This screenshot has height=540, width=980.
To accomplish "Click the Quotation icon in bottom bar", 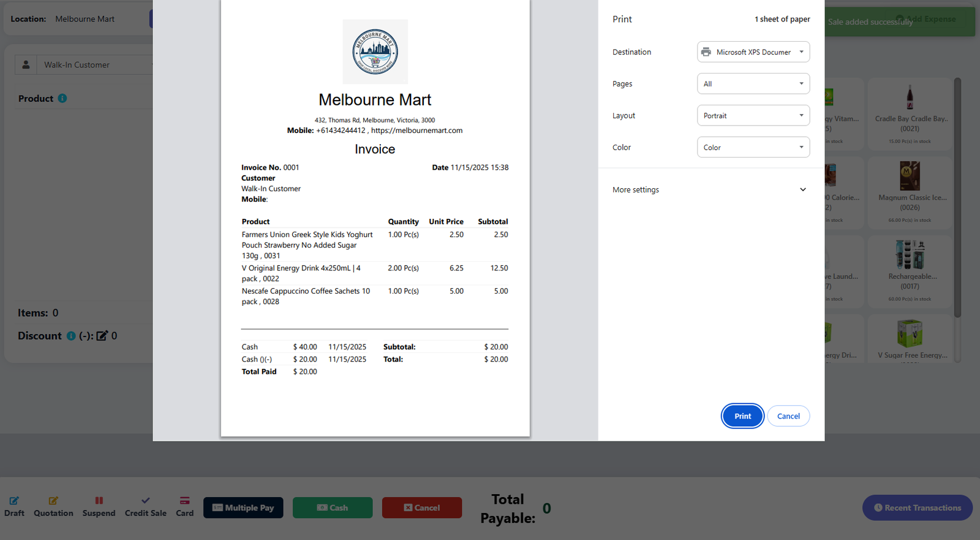I will click(53, 501).
